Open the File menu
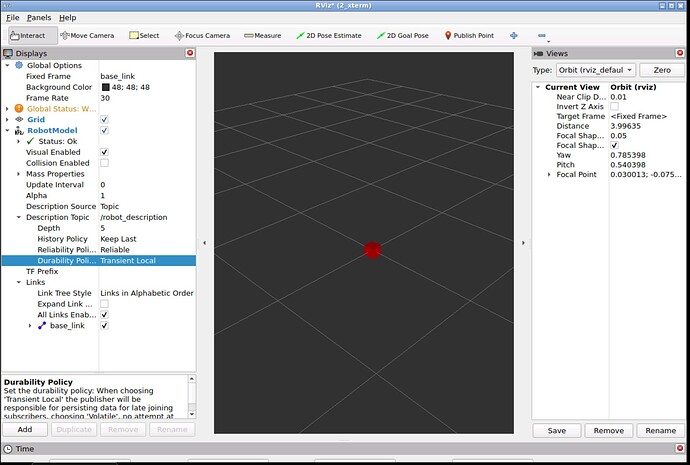The height and width of the screenshot is (465, 690). (x=12, y=17)
